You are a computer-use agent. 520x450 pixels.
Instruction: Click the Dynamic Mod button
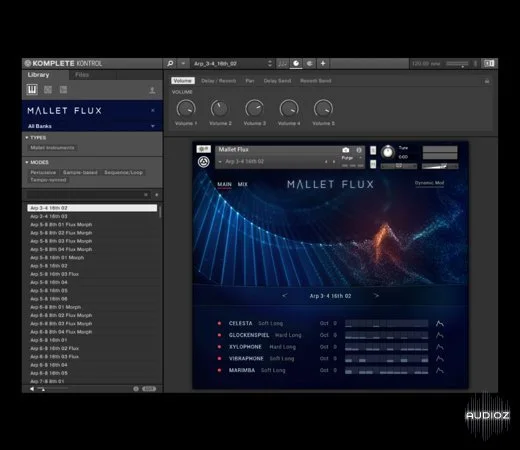(x=429, y=183)
